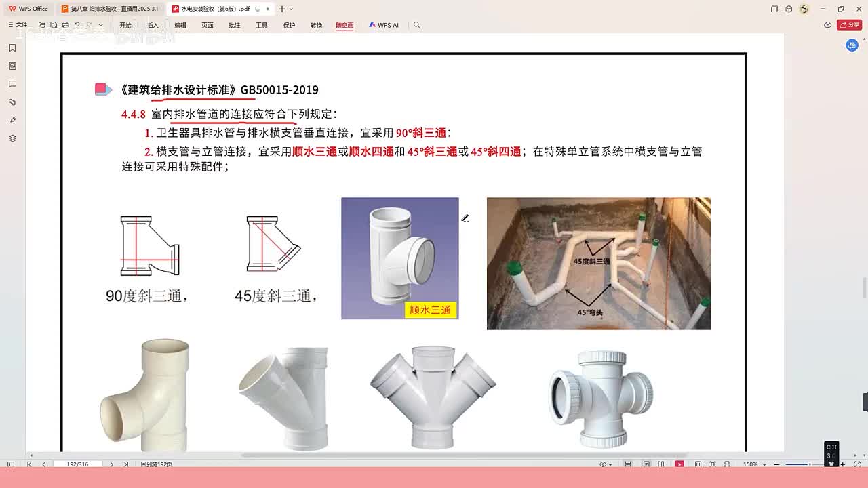Open the 页面 ribbon tab
Image resolution: width=868 pixels, height=488 pixels.
click(208, 25)
